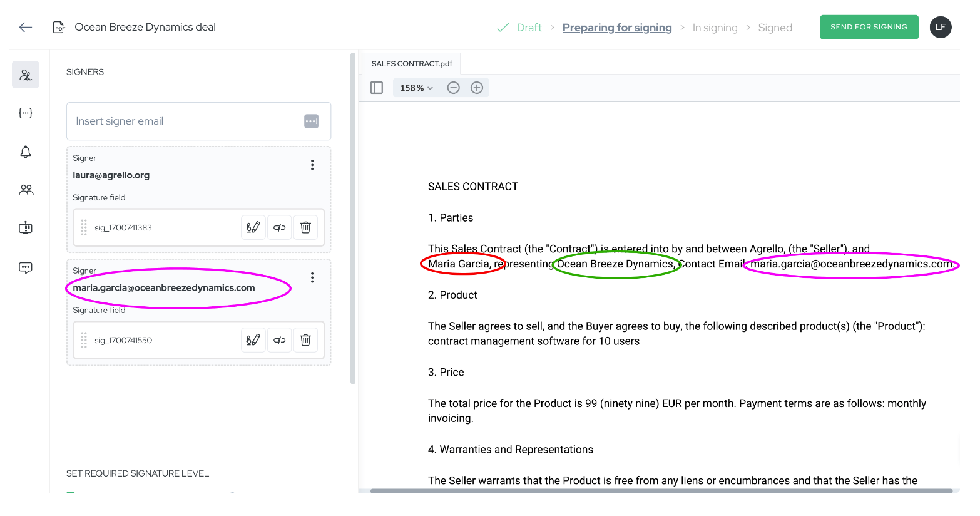The height and width of the screenshot is (516, 980).
Task: Open the LF user avatar menu
Action: click(941, 27)
